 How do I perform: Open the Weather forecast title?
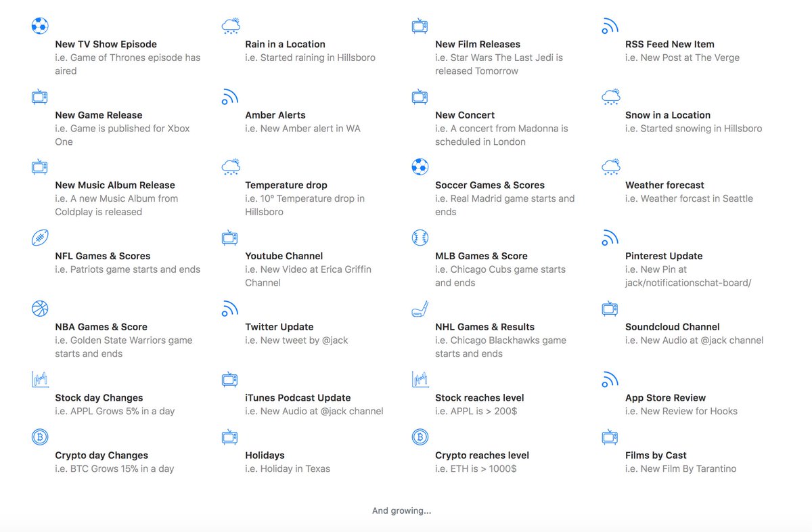click(x=664, y=185)
